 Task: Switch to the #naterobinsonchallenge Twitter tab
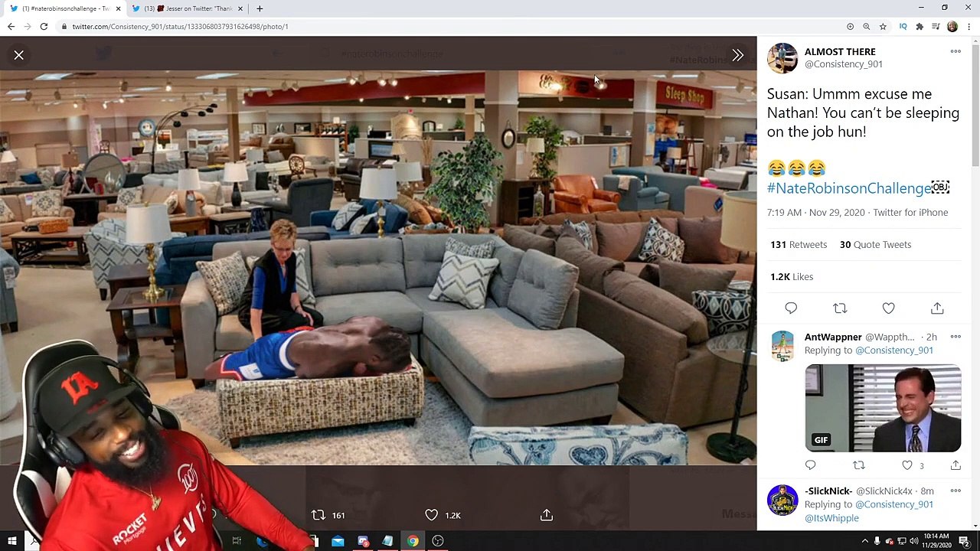(64, 8)
